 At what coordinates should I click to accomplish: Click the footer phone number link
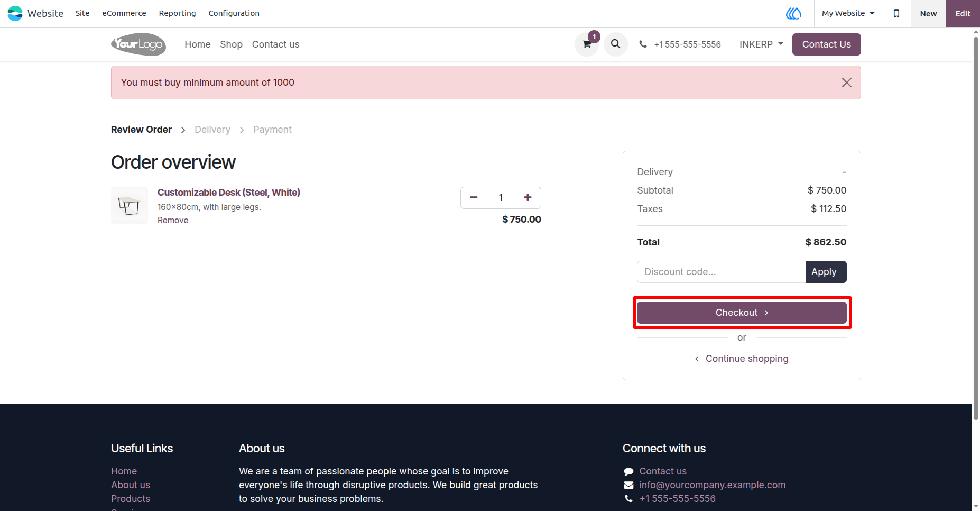click(x=678, y=499)
